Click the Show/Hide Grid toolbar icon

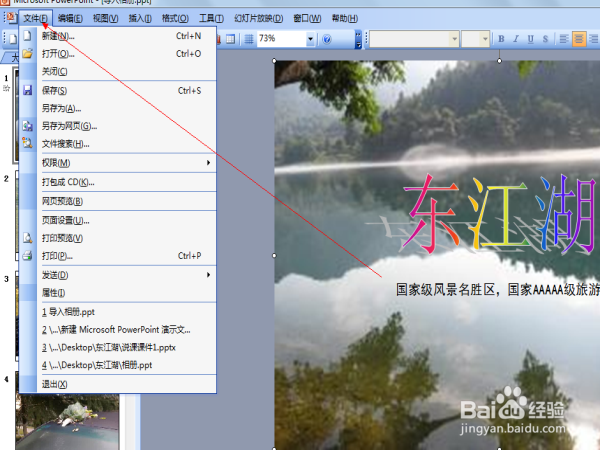(249, 39)
